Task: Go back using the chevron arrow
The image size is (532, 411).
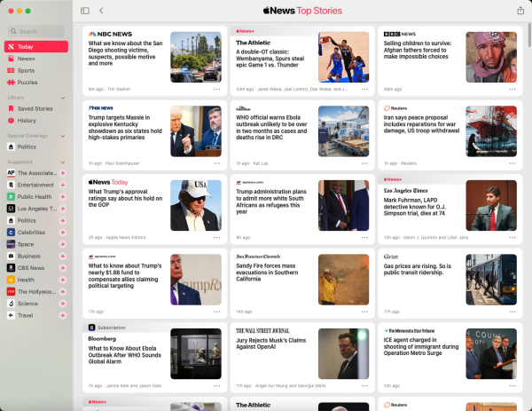Action: (x=101, y=11)
